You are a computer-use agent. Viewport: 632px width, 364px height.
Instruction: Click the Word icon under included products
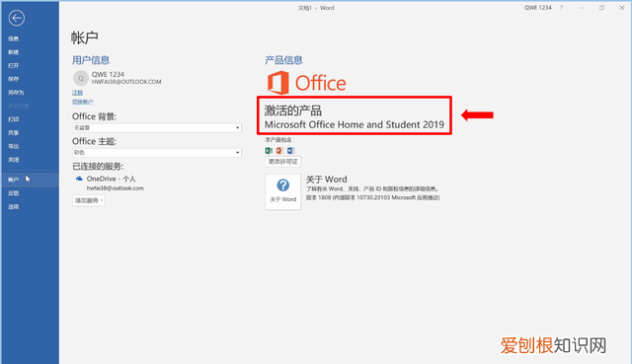pyautogui.click(x=290, y=151)
